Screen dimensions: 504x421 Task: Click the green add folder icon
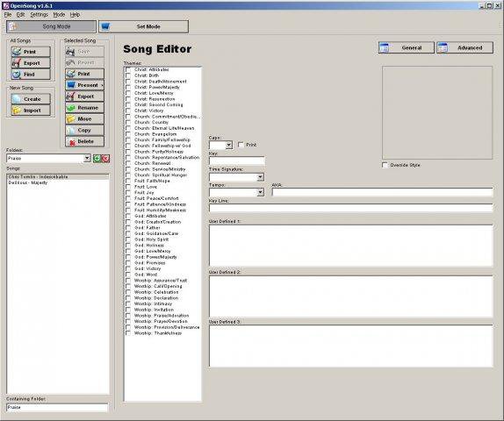click(97, 159)
